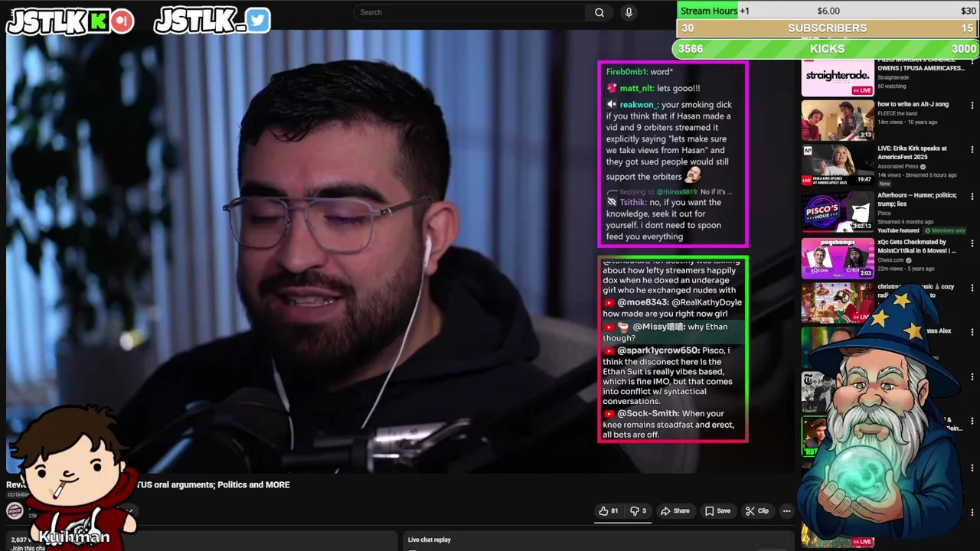Viewport: 980px width, 551px height.
Task: Click the KICKS goal progress bar
Action: point(828,48)
